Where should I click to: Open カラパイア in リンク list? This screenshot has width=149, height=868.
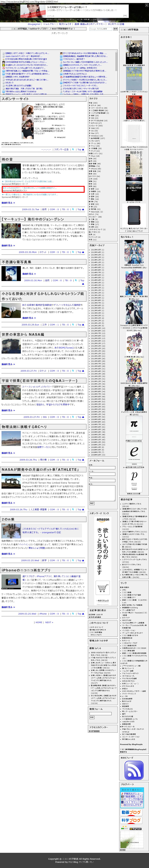126,617
